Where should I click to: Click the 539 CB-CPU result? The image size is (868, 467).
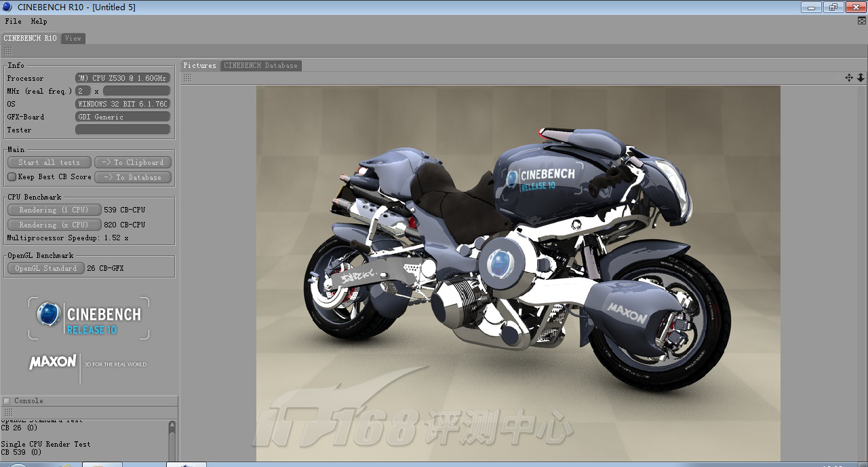coord(125,210)
